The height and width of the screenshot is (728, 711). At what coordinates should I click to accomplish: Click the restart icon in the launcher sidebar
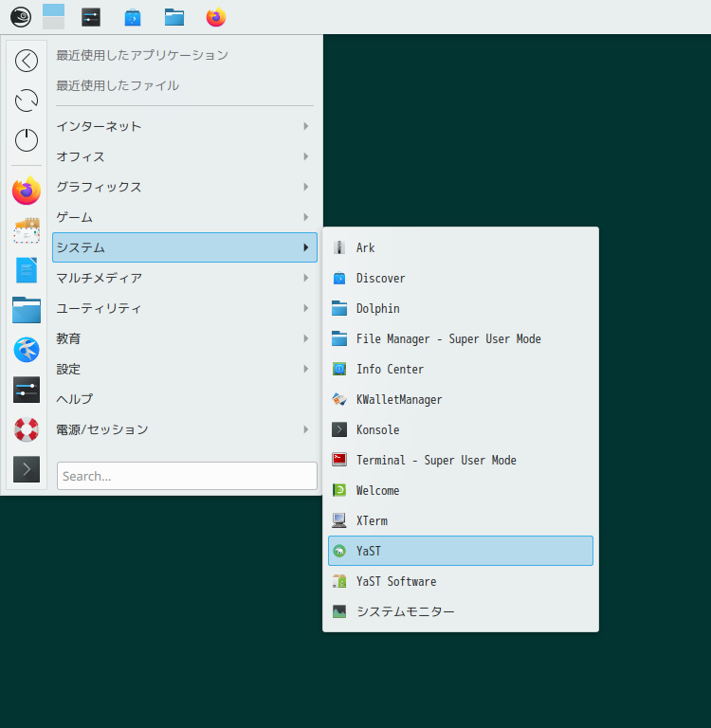point(27,100)
